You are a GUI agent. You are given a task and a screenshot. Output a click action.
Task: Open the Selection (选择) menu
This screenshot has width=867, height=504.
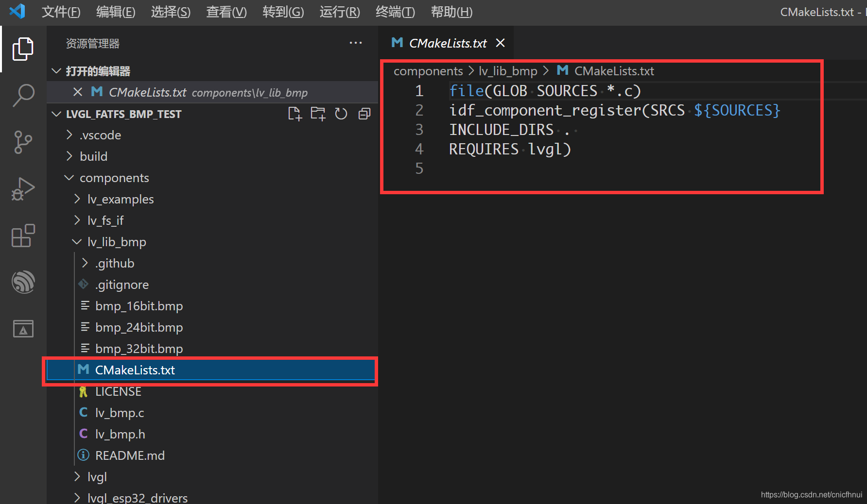click(171, 12)
